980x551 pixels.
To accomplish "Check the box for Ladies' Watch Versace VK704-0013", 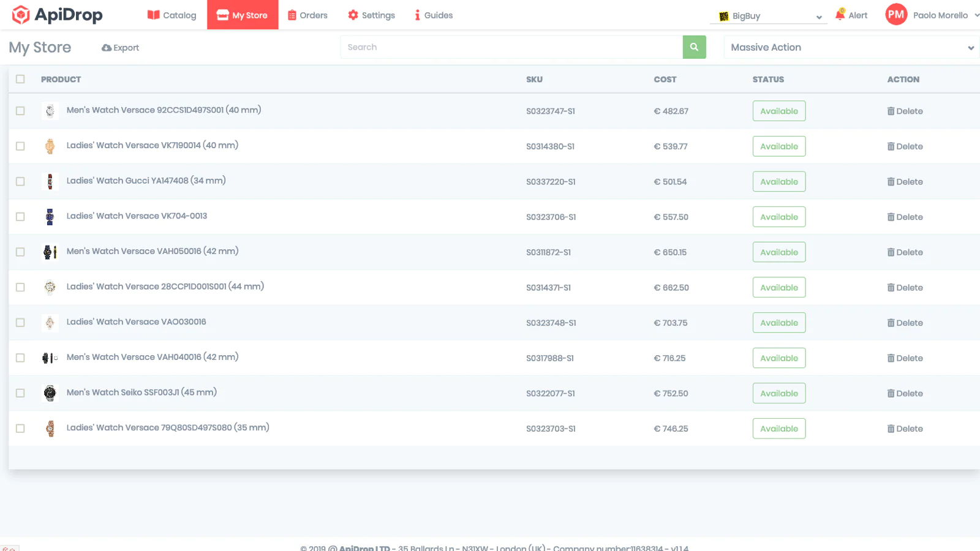I will tap(20, 217).
